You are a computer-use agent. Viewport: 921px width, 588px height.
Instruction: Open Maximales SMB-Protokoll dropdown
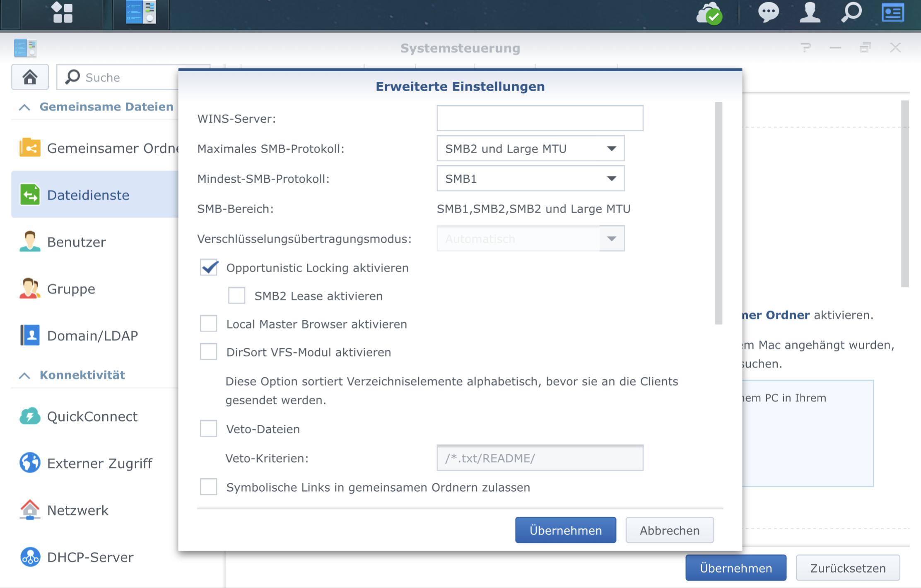(x=530, y=149)
